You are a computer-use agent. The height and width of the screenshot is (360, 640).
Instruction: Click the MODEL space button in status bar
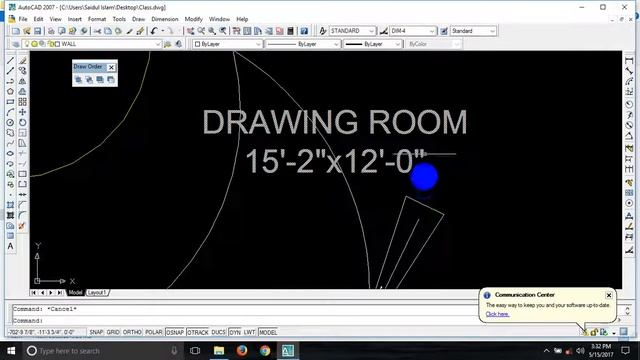(x=268, y=332)
